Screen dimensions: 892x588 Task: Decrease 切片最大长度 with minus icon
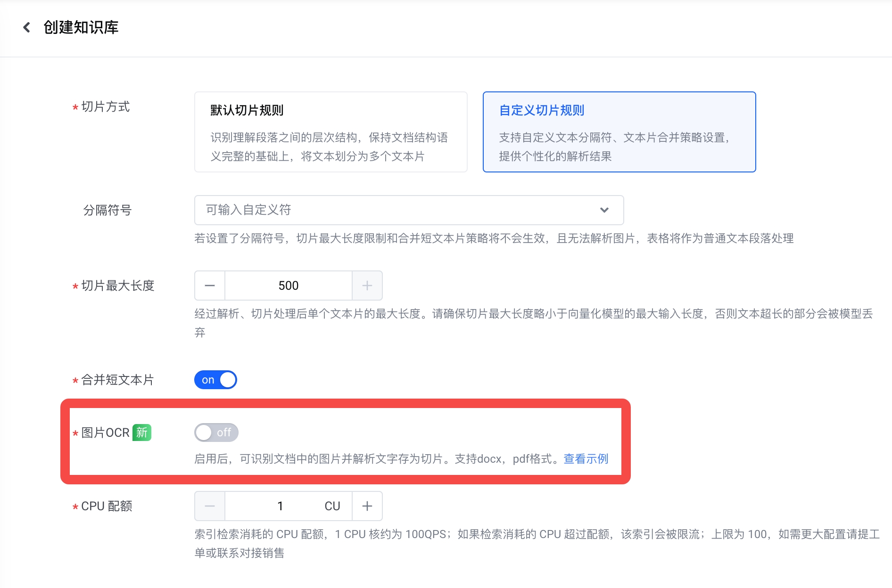coord(210,286)
